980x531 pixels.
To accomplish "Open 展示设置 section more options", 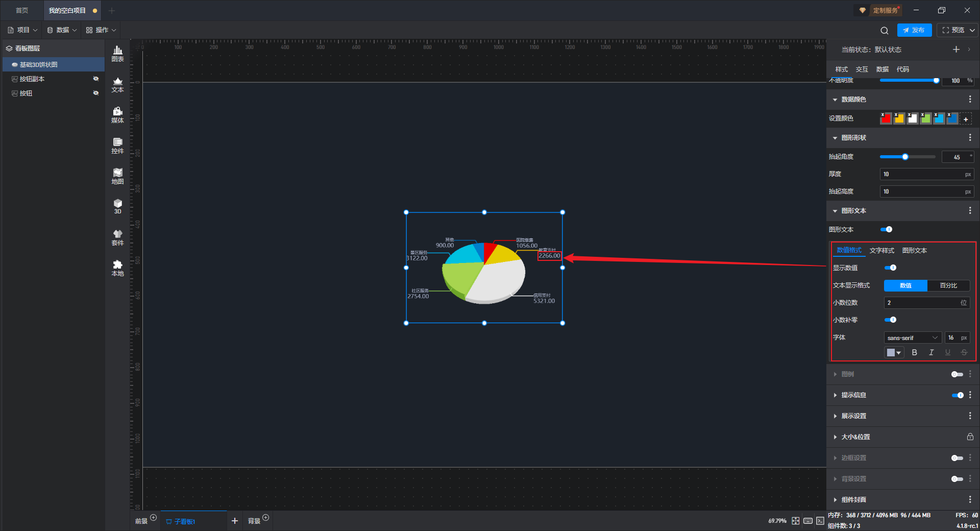I will pos(970,416).
